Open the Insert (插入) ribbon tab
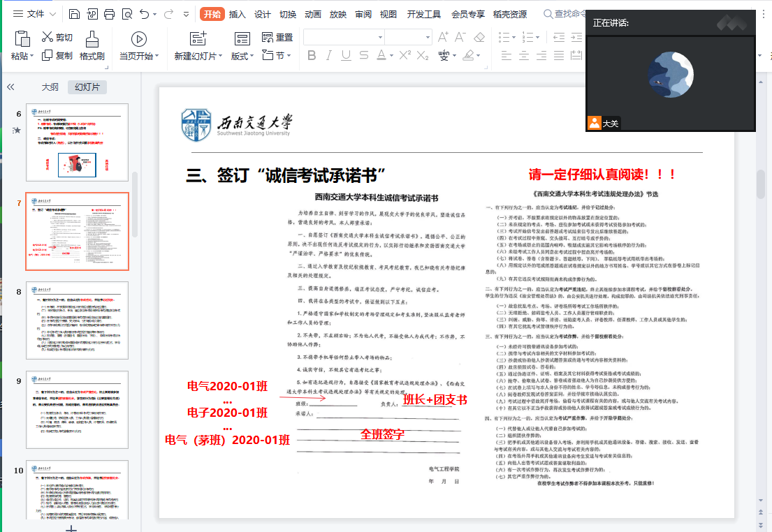This screenshot has height=532, width=772. coord(238,14)
